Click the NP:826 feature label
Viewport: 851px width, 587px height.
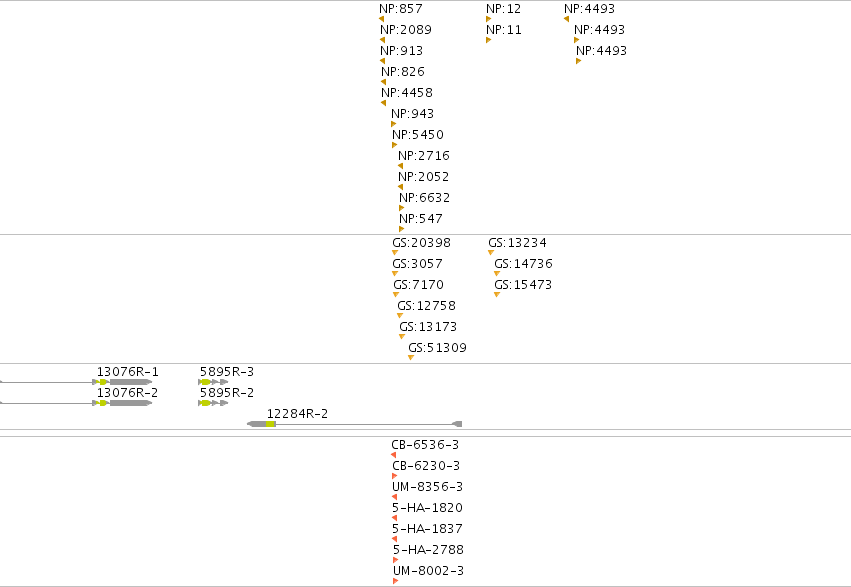[403, 72]
